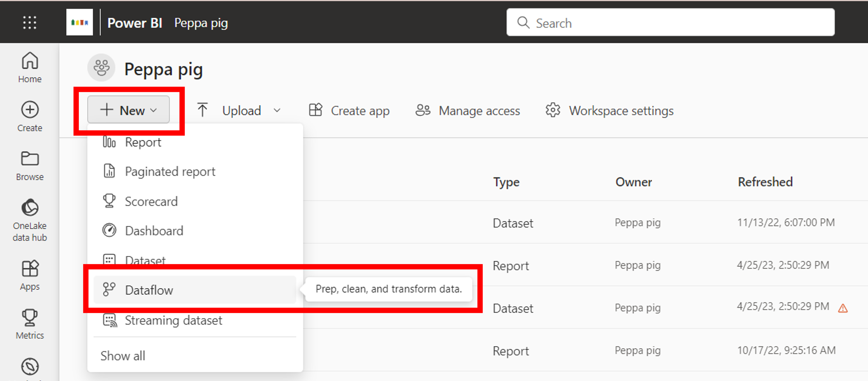This screenshot has height=381, width=868.
Task: Click the Report type in the 10/17/22 row
Action: coord(511,351)
